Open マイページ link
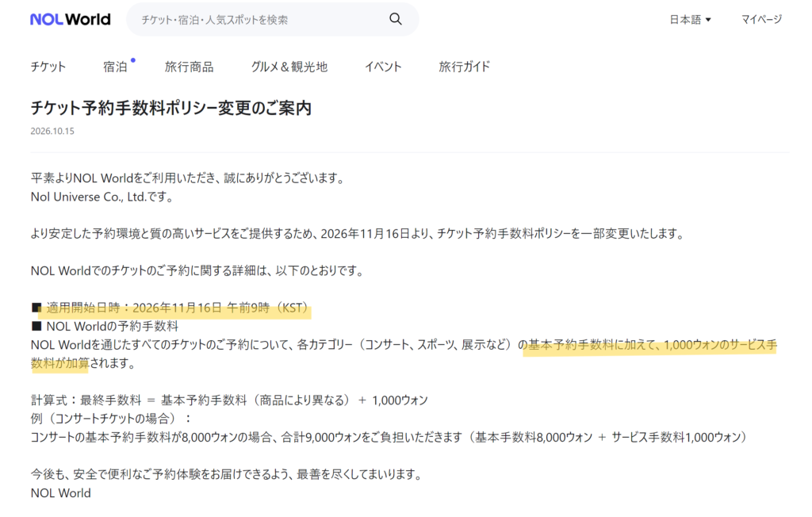Viewport: 812px width, 517px height. point(761,20)
